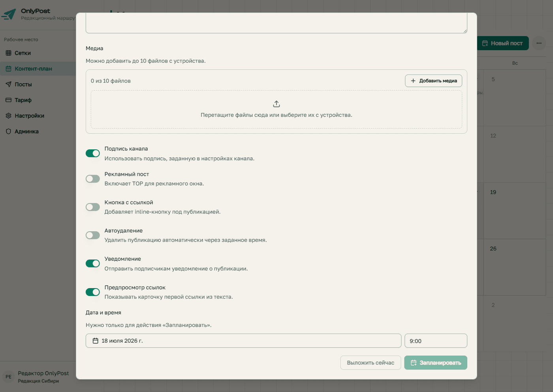Click the upload arrow icon in drop zone
Image resolution: width=553 pixels, height=392 pixels.
(x=276, y=104)
